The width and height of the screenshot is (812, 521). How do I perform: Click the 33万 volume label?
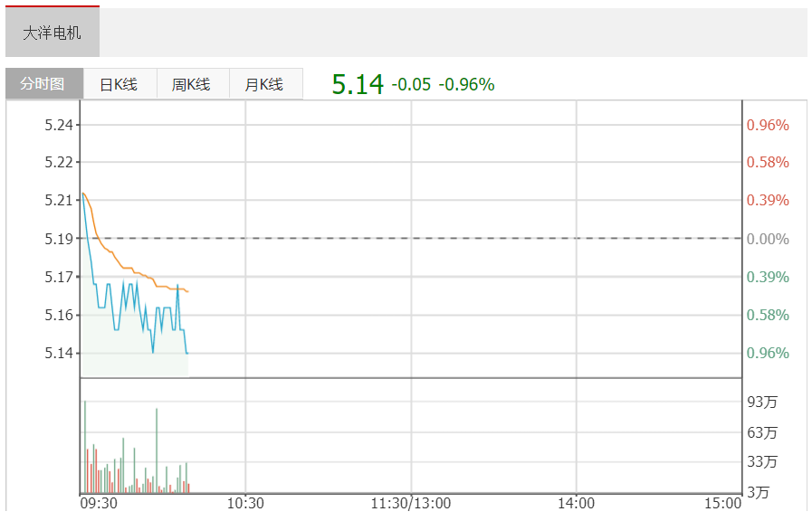(x=762, y=461)
